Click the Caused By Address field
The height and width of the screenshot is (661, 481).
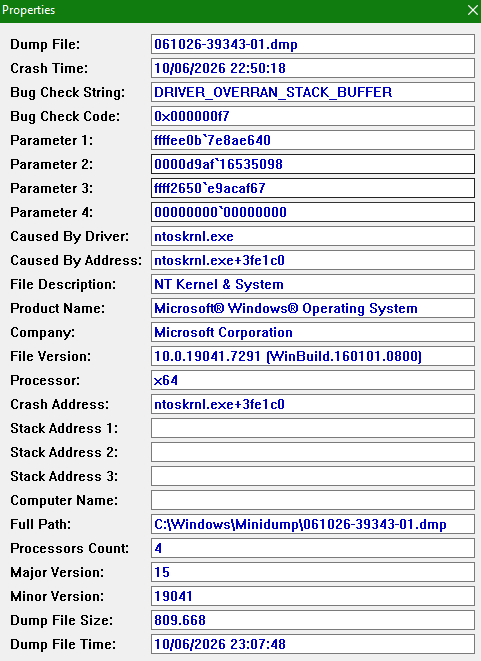313,261
